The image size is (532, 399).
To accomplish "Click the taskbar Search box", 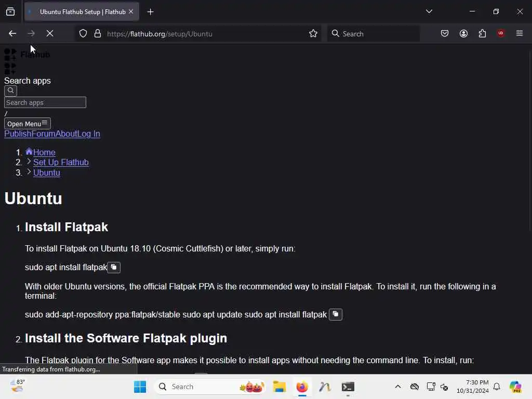I will tap(209, 387).
